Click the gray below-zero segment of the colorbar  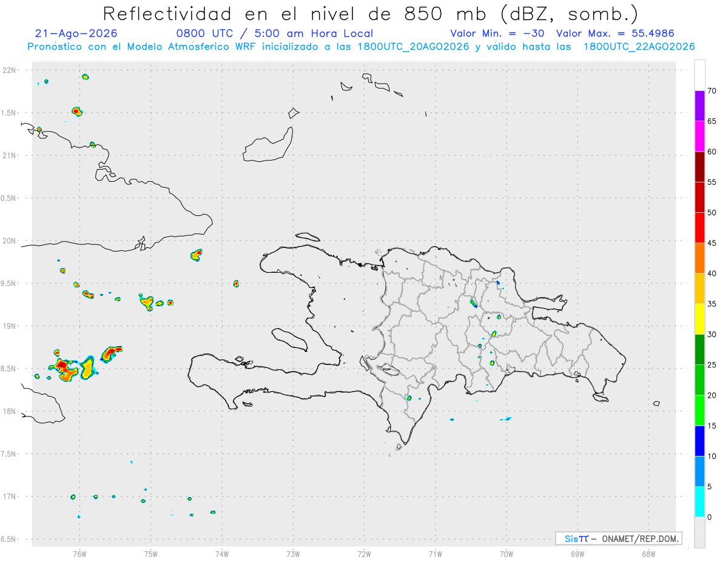pos(699,532)
